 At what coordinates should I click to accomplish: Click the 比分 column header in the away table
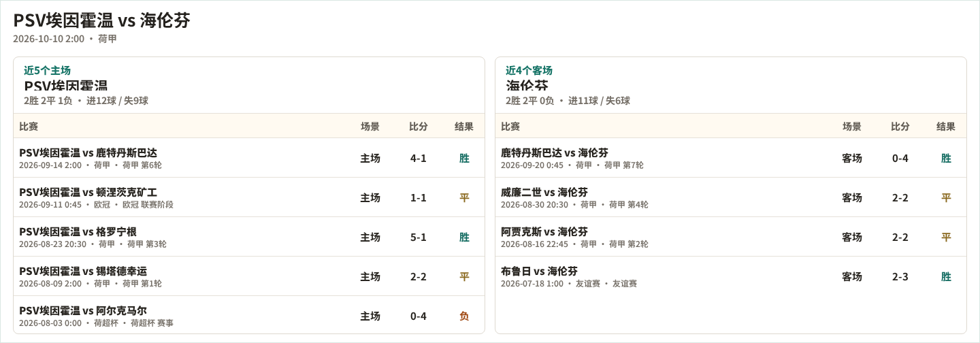click(900, 127)
